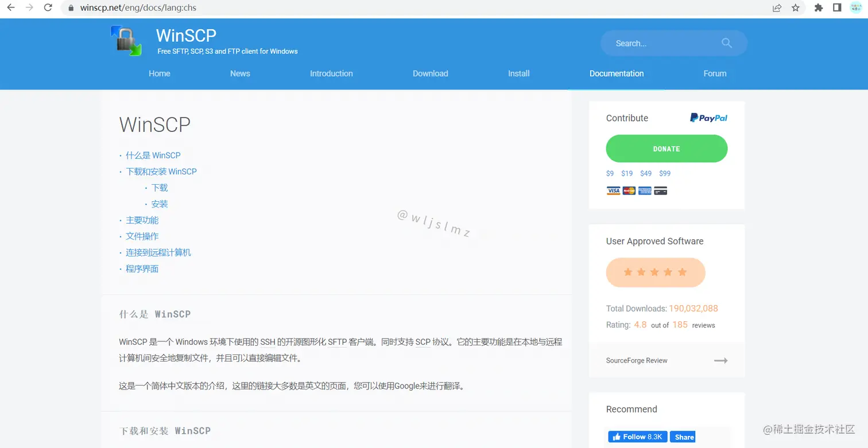
Task: Open the 下载和安装 WinSCP link
Action: pos(161,171)
